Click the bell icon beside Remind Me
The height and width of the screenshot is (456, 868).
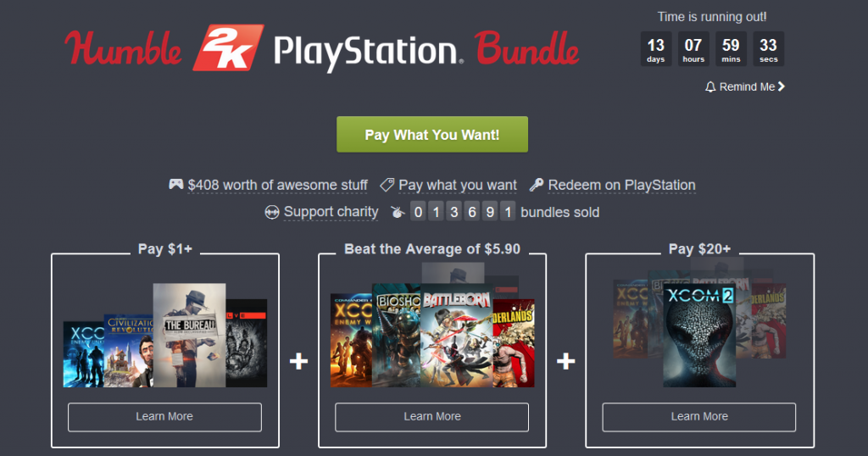(710, 87)
